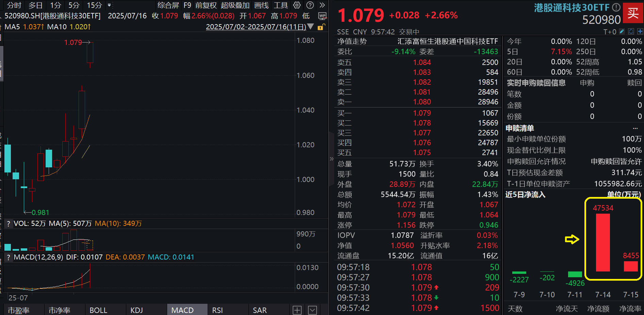Switch to the RSI indicator tab
The image size is (644, 315).
click(217, 310)
